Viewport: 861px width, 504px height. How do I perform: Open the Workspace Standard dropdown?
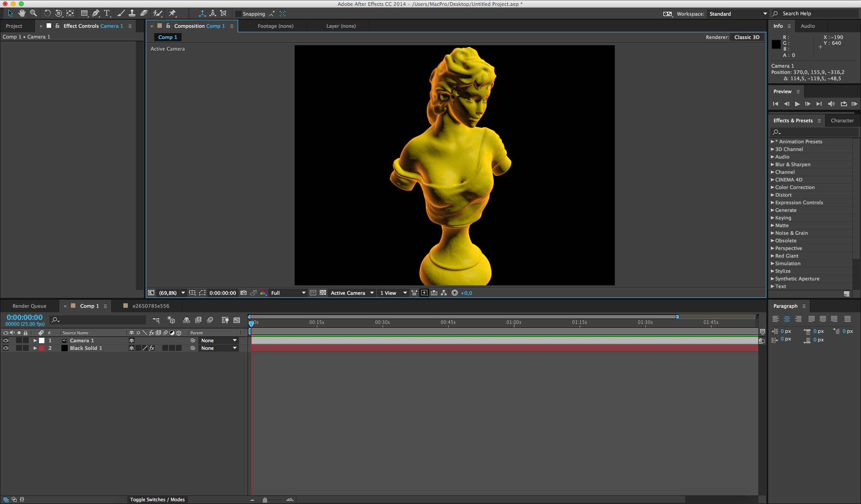[738, 14]
